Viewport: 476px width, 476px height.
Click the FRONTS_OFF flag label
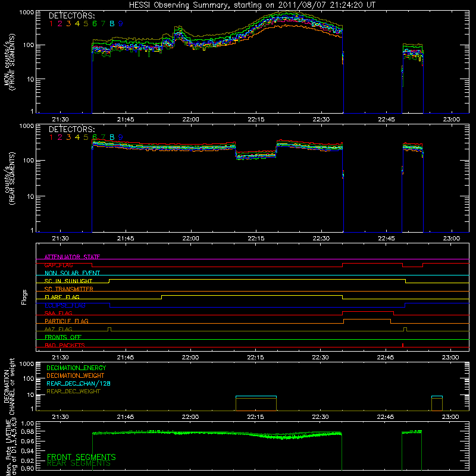click(x=63, y=337)
